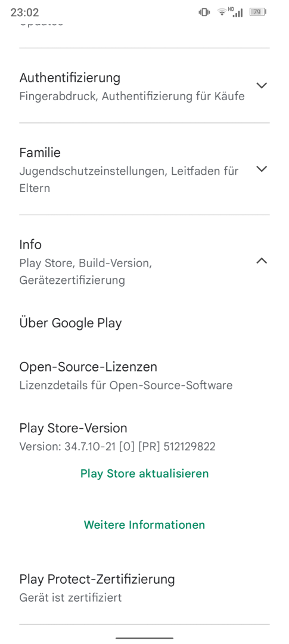Expand the Authentifizierung section chevron
This screenshot has height=644, width=289.
262,85
